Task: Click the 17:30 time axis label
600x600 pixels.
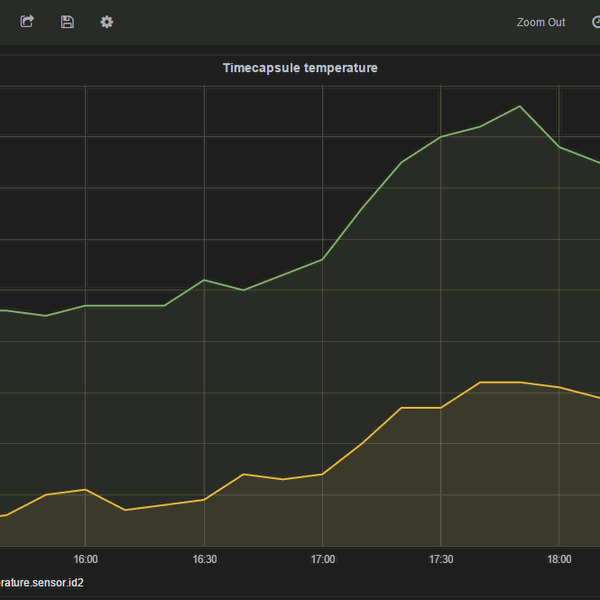Action: 441,559
